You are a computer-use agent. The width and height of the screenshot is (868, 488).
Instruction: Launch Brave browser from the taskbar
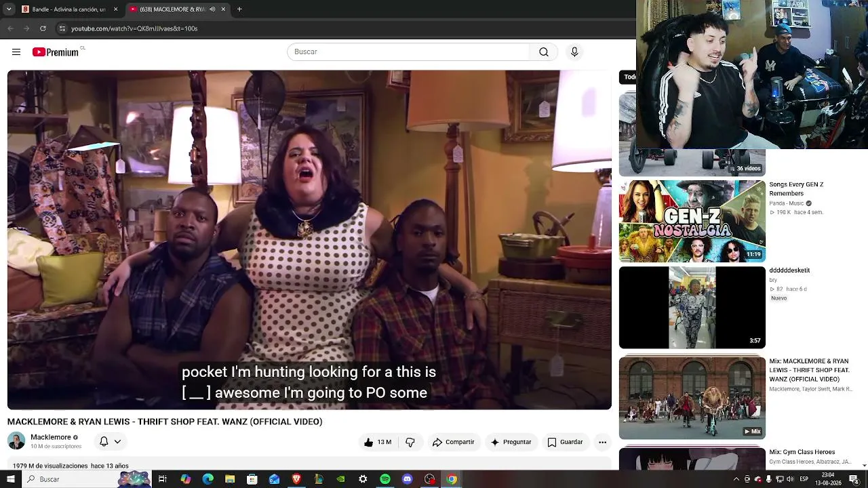click(296, 479)
